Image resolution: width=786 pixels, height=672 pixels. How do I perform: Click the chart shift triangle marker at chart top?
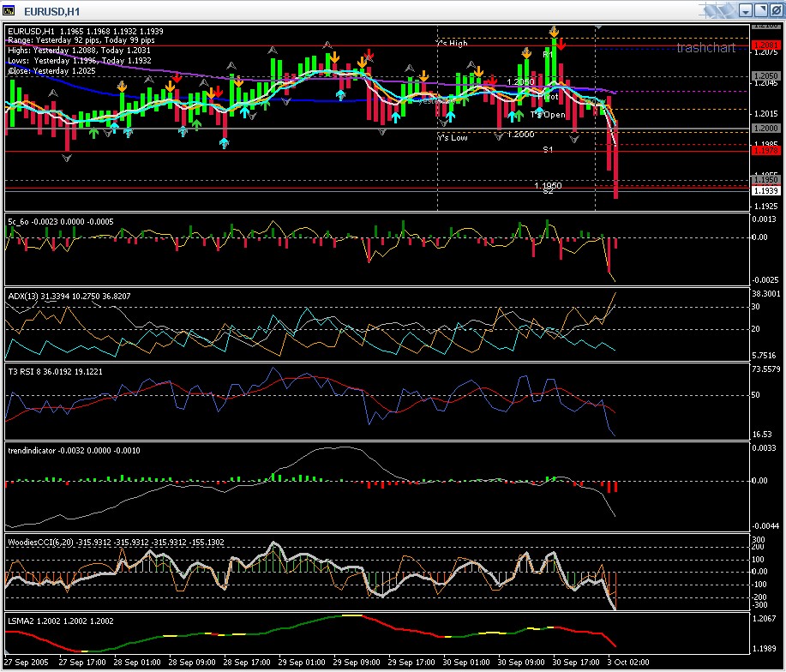(598, 27)
